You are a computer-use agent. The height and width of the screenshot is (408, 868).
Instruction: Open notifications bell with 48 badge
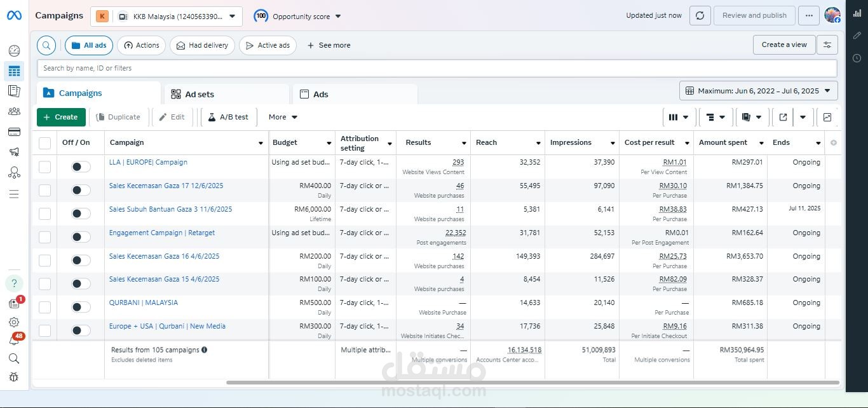(x=14, y=341)
